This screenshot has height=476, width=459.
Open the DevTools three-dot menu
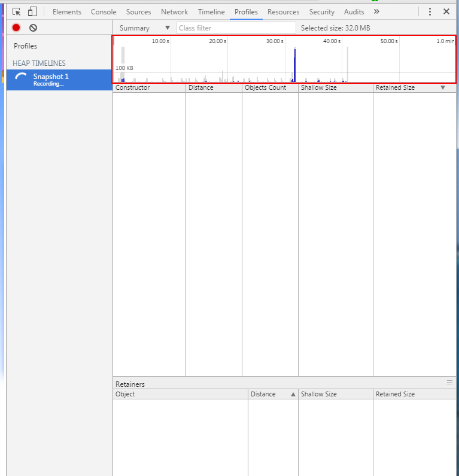point(430,11)
